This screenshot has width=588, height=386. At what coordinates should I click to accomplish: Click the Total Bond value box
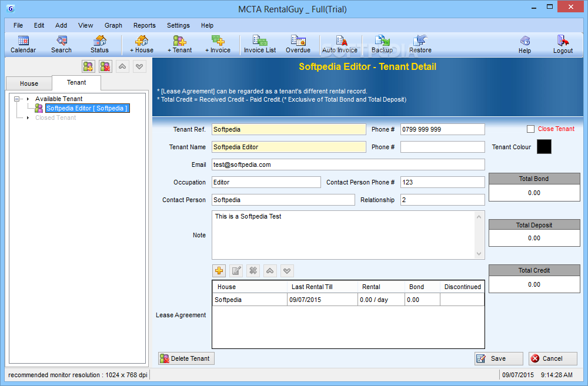(534, 193)
